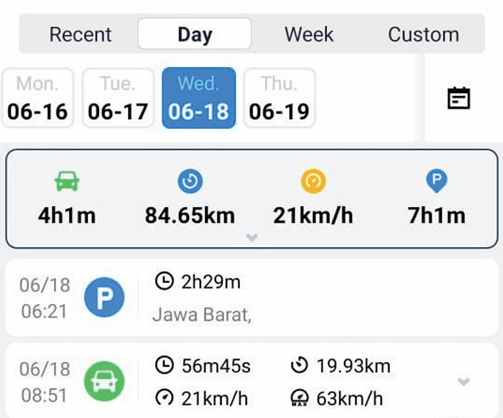503x418 pixels.
Task: Open the Custom range tab
Action: [424, 34]
